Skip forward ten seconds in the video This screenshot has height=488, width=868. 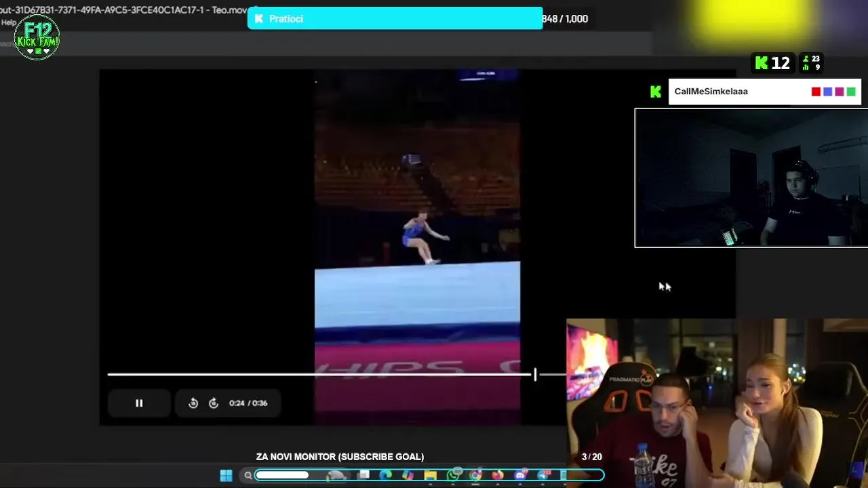[x=214, y=403]
